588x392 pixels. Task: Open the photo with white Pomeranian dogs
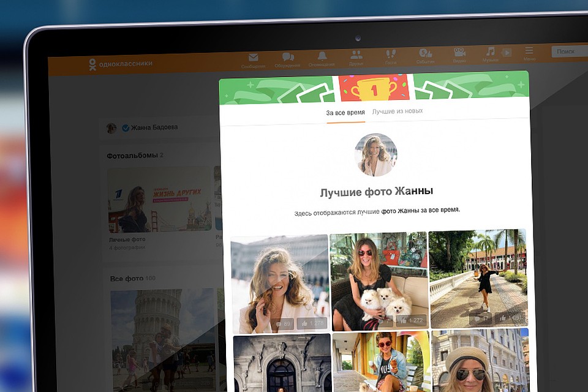(379, 281)
